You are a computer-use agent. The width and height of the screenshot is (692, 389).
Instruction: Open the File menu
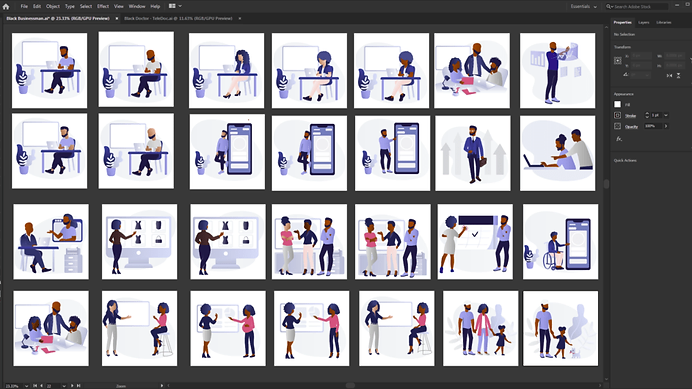(x=24, y=6)
